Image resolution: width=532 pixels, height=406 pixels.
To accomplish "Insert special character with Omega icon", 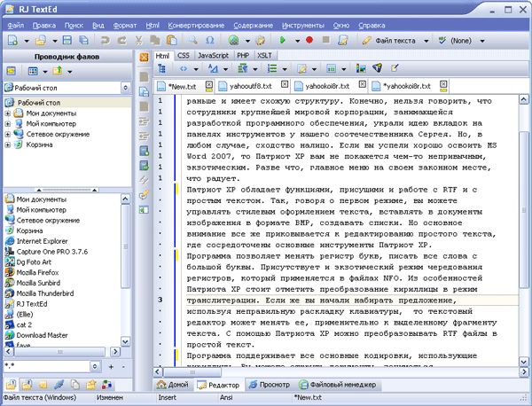I will pyautogui.click(x=209, y=41).
